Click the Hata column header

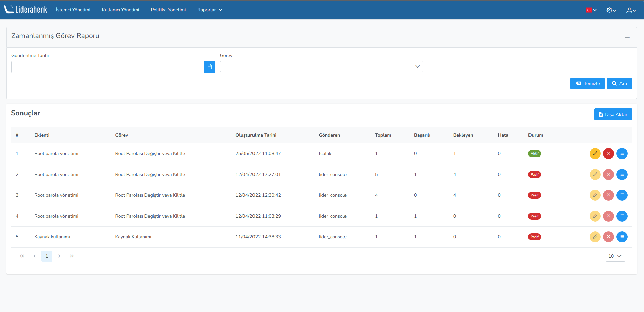pos(503,135)
